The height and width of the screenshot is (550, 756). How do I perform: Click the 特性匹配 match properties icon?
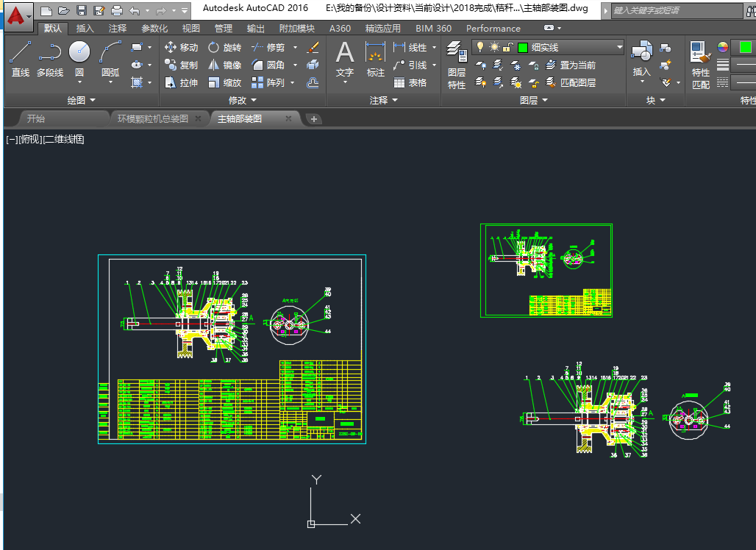click(x=701, y=65)
